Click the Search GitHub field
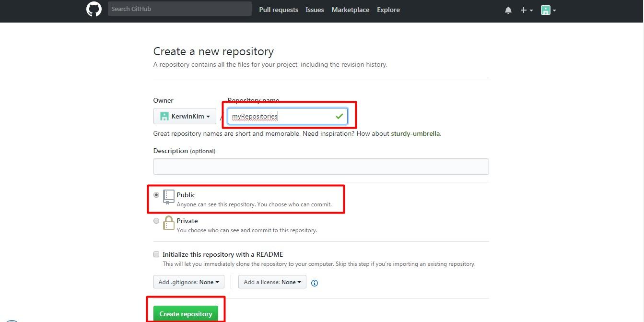Screen dimensions: 644x322 (180, 9)
